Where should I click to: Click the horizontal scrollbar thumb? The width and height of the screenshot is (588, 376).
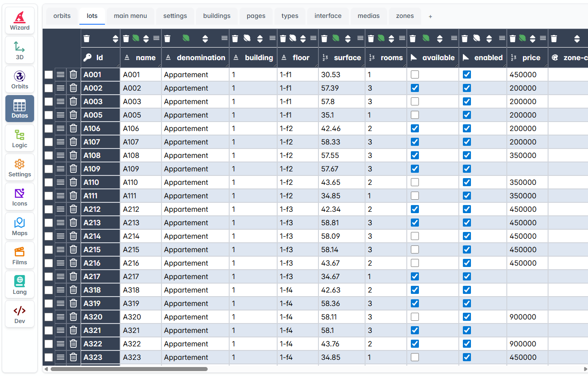(129, 369)
